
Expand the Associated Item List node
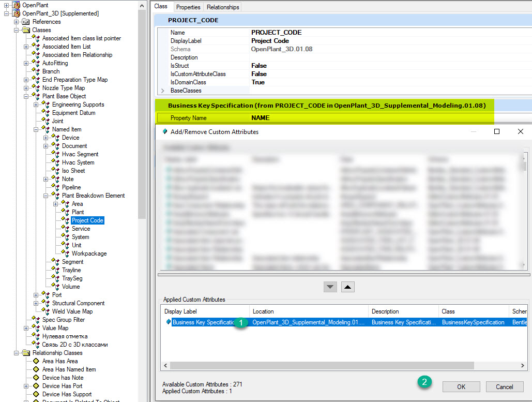pyautogui.click(x=26, y=47)
